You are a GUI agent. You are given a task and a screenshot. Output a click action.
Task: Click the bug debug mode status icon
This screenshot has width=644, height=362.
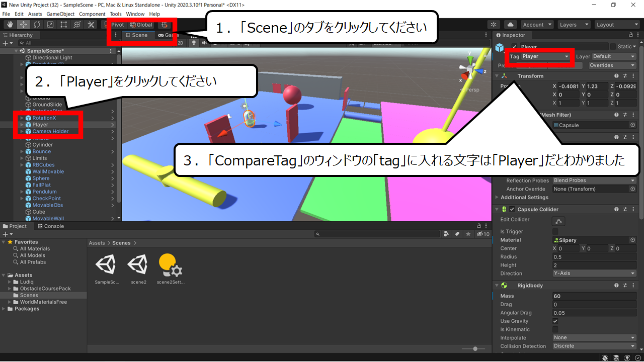coord(606,357)
